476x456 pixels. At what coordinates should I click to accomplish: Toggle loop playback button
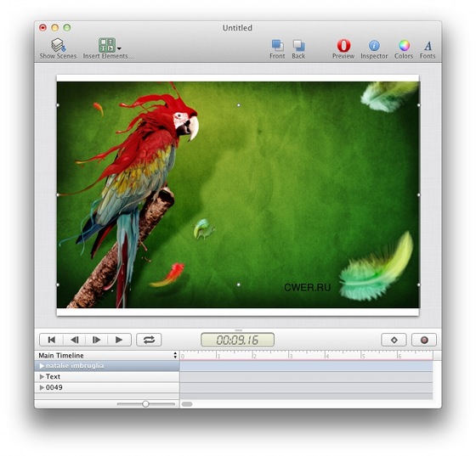[149, 340]
